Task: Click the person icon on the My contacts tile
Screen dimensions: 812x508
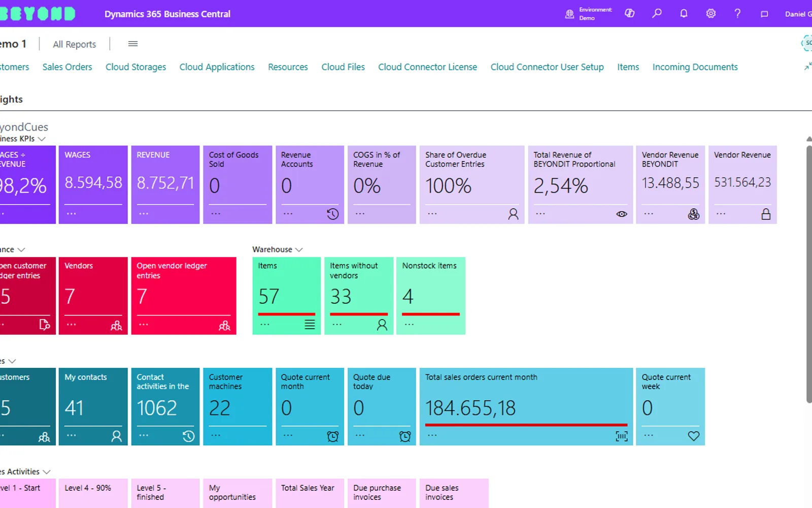Action: [x=116, y=436]
